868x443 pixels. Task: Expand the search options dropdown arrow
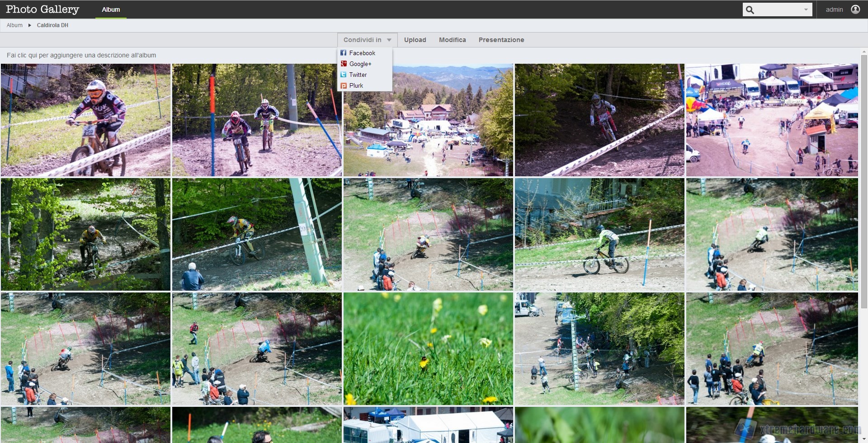[x=806, y=9]
